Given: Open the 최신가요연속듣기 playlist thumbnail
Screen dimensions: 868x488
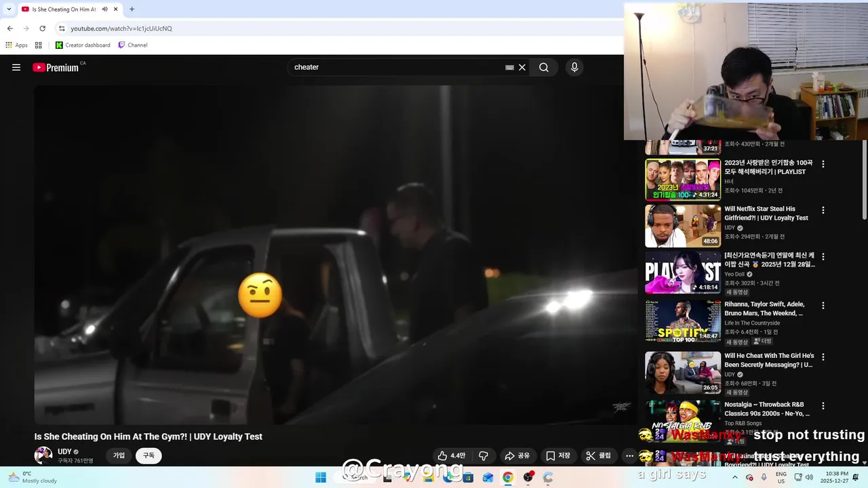Looking at the screenshot, I should point(683,272).
